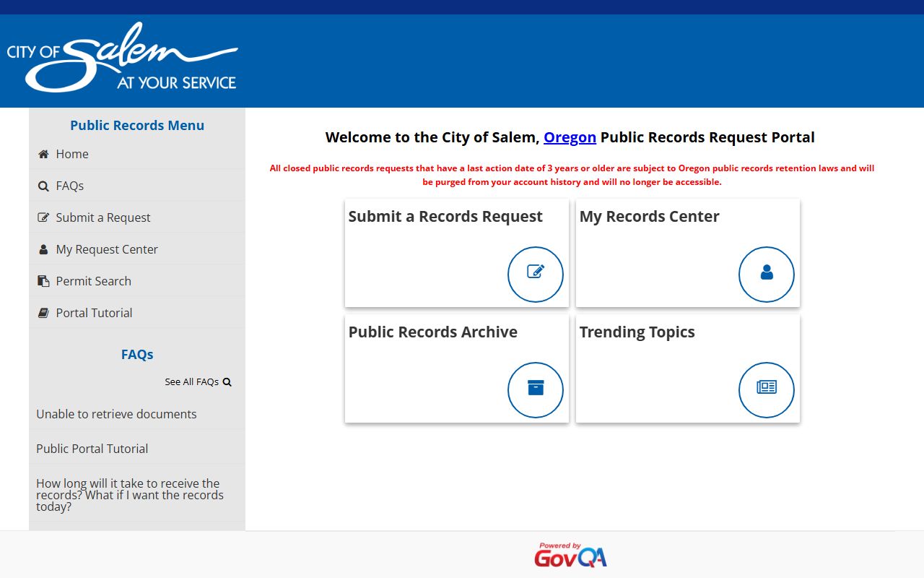Open the Public Portal Tutorial FAQ
924x578 pixels.
[92, 449]
